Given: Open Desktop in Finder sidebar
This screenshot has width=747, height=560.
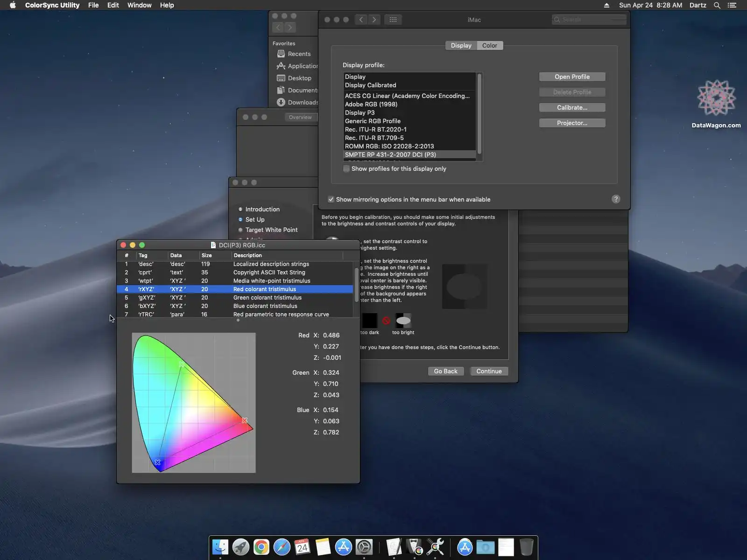Looking at the screenshot, I should [294, 78].
